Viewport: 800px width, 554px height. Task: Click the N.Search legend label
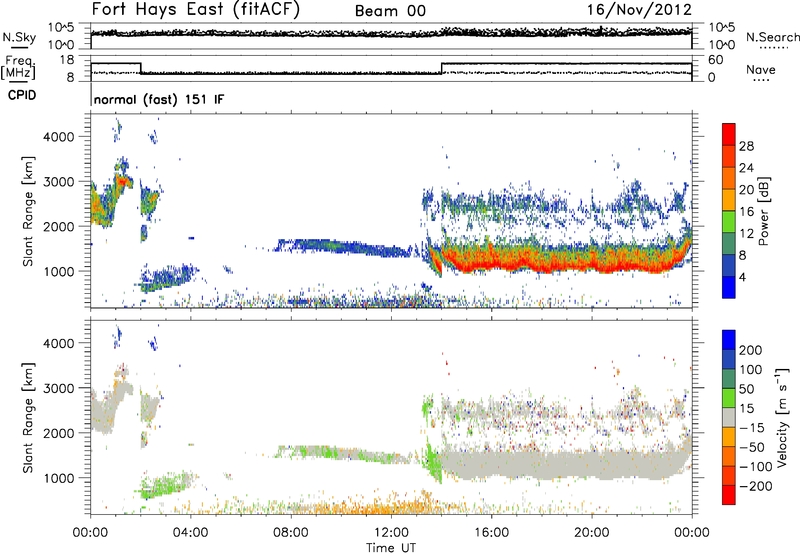point(772,37)
